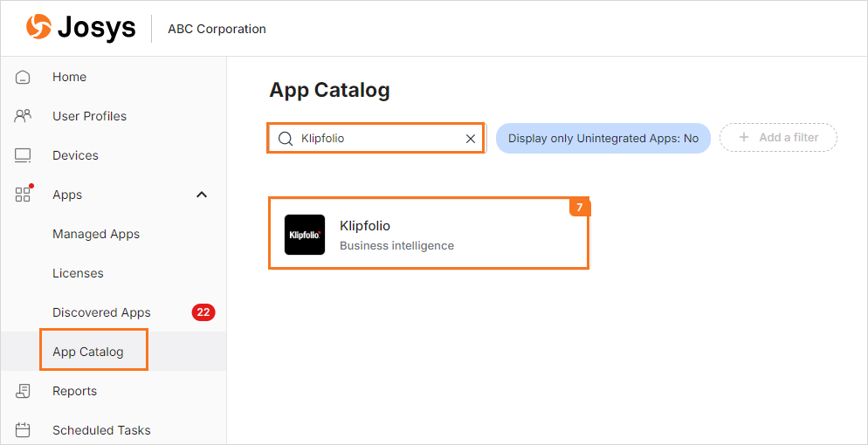This screenshot has width=868, height=445.
Task: Click the Klipfolio search input field
Action: pos(376,138)
